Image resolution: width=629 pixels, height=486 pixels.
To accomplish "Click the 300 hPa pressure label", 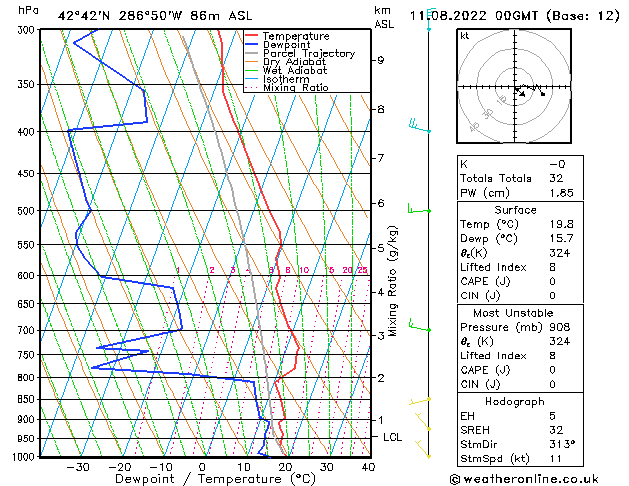I will point(28,30).
